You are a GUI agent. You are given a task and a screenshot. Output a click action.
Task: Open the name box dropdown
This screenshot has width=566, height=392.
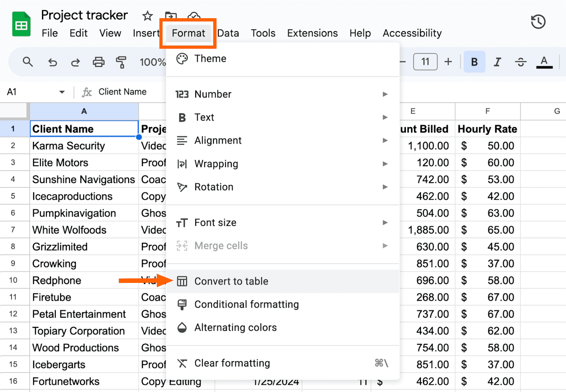[x=61, y=92]
